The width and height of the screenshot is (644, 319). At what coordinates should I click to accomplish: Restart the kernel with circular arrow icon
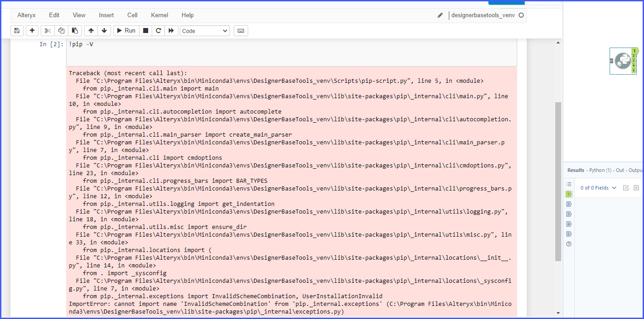pyautogui.click(x=158, y=31)
